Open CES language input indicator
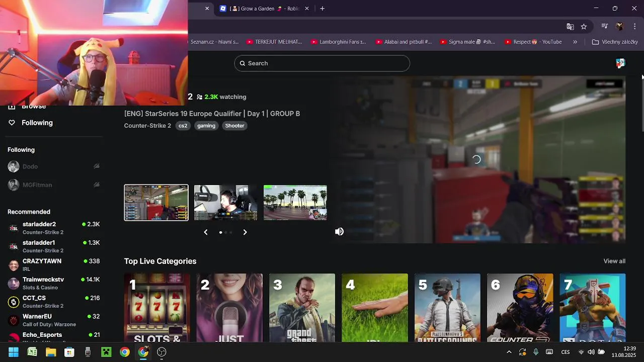This screenshot has width=644, height=362. [x=566, y=352]
